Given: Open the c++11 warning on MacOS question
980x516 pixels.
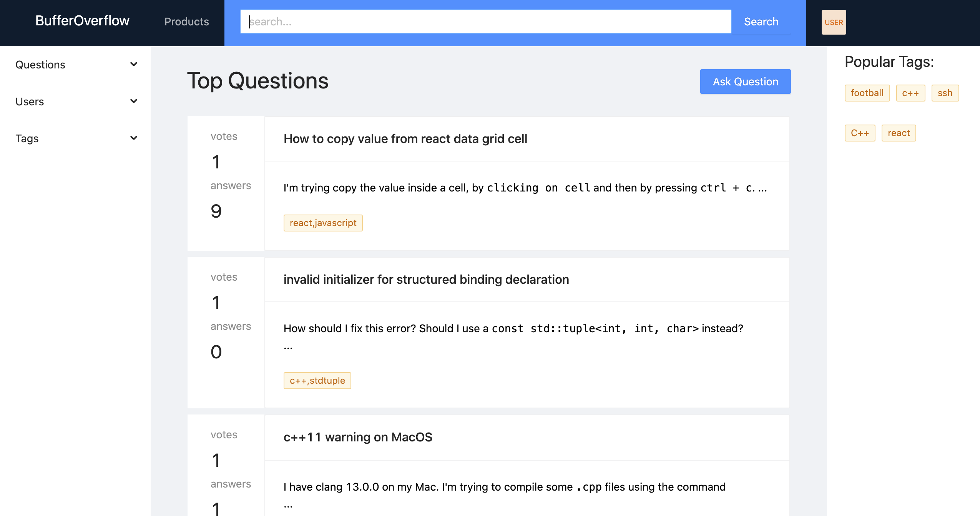Looking at the screenshot, I should 359,436.
